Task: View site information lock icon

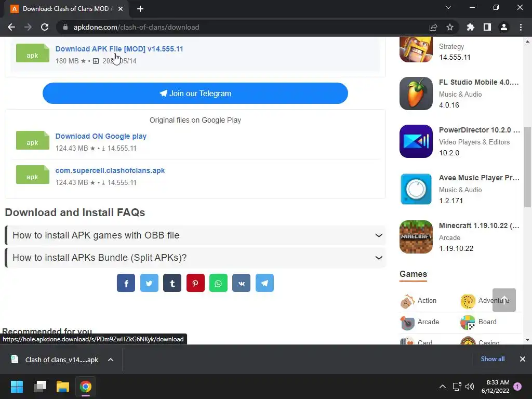Action: pos(65,27)
